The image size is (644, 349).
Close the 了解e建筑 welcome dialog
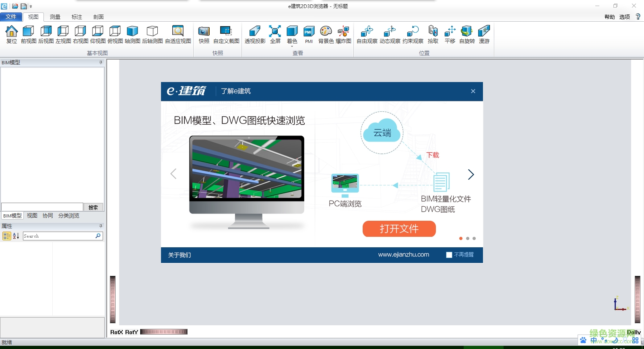(x=473, y=91)
